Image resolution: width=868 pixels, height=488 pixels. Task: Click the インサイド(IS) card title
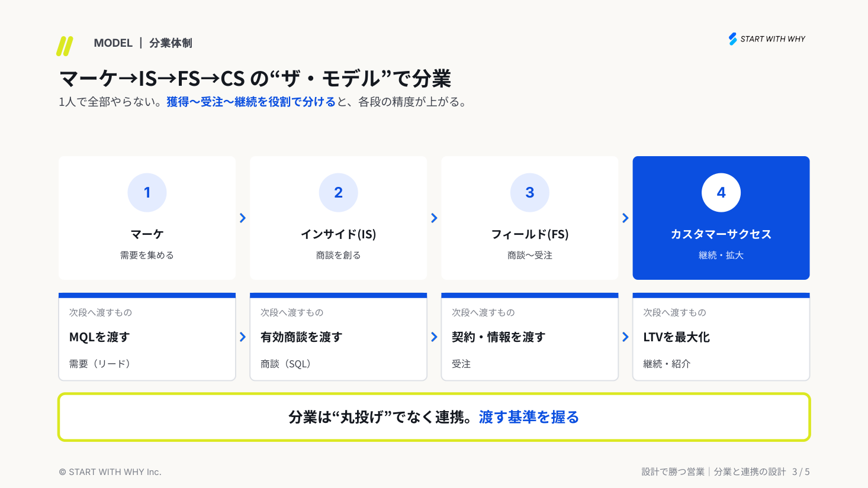click(x=338, y=234)
